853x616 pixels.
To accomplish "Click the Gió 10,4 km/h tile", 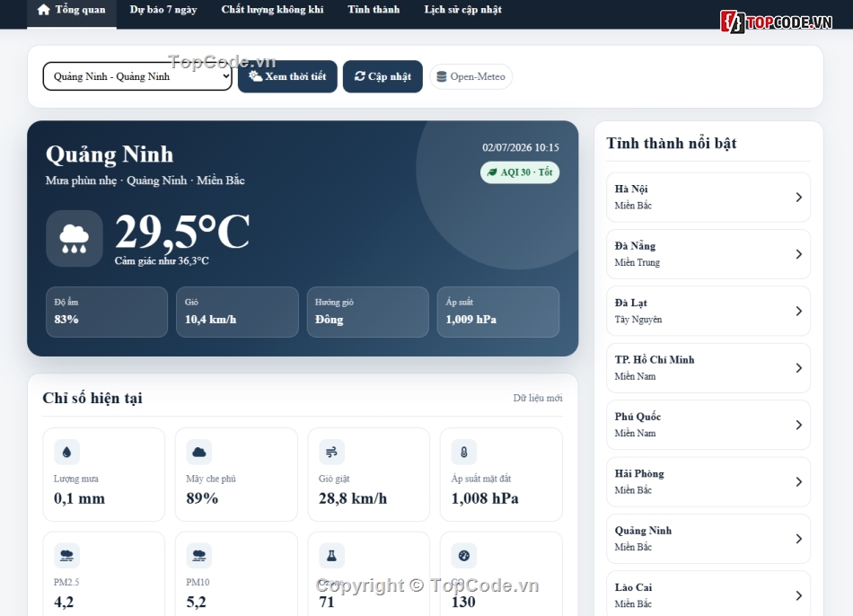I will pos(237,312).
